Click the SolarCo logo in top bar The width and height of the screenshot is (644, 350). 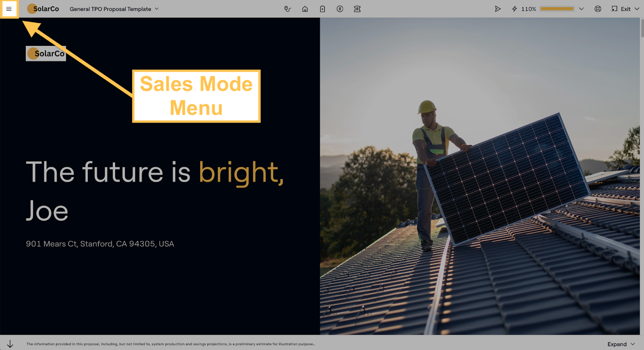(x=43, y=9)
